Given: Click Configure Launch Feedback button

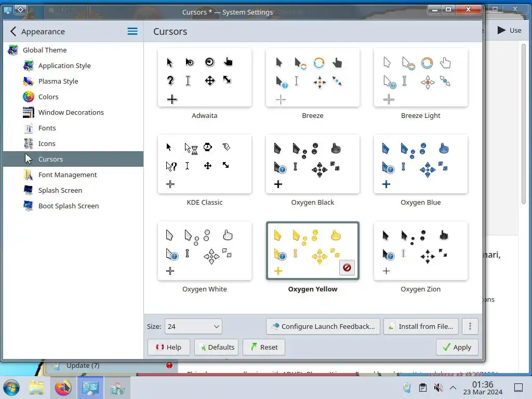Looking at the screenshot, I should click(x=323, y=326).
